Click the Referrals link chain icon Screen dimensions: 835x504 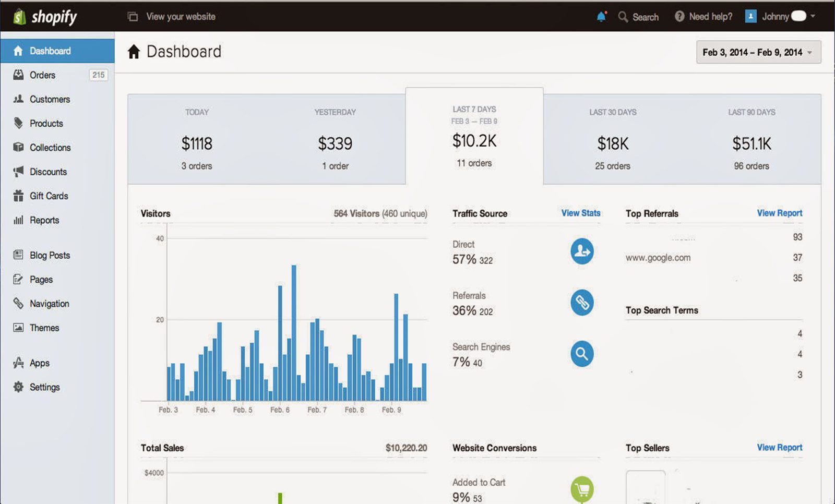pyautogui.click(x=582, y=303)
